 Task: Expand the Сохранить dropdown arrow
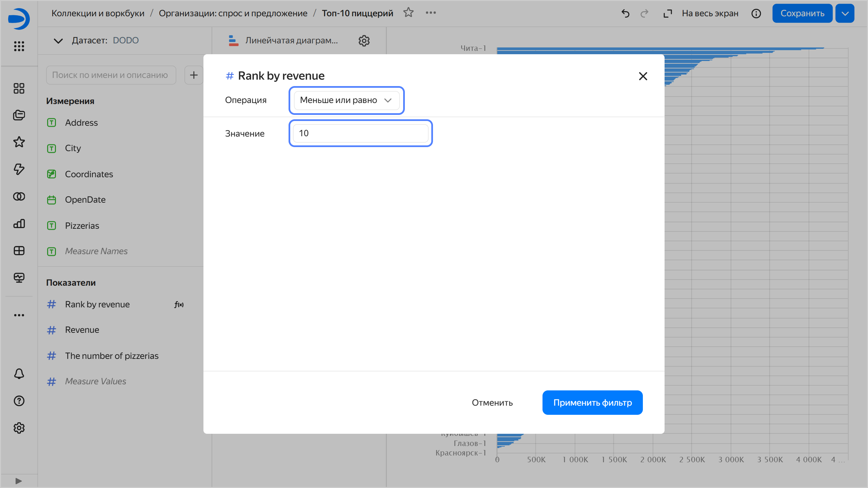click(x=845, y=14)
